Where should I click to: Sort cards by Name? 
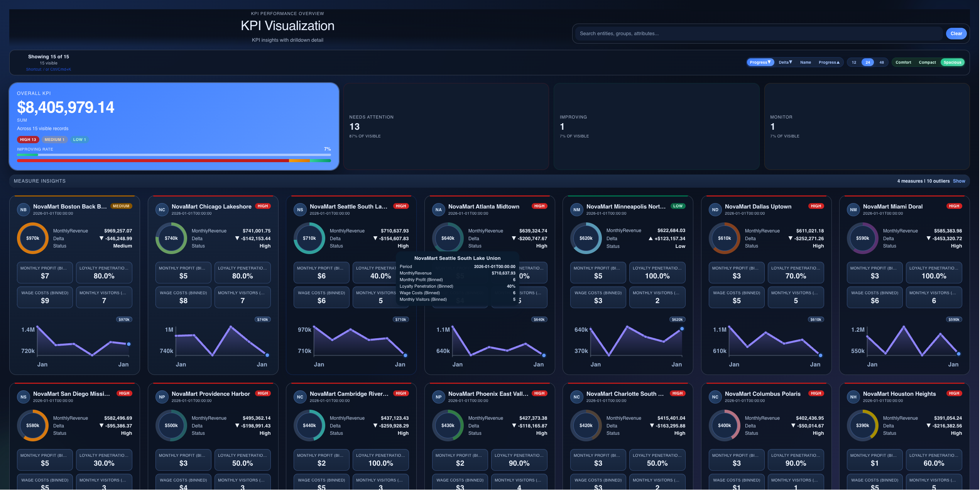click(806, 62)
